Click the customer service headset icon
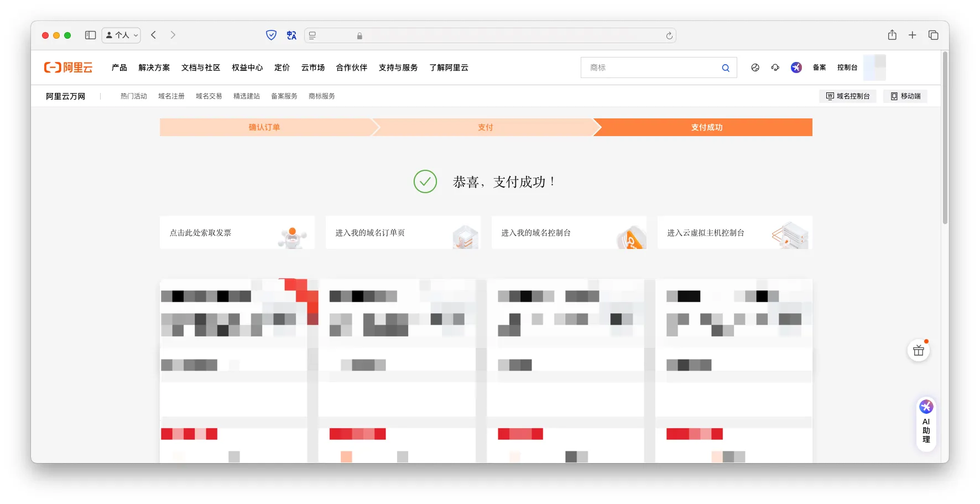 click(775, 67)
